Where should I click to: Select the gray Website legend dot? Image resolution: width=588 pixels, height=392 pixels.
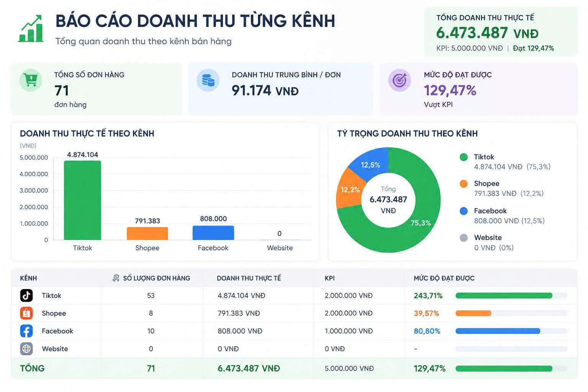pos(464,238)
